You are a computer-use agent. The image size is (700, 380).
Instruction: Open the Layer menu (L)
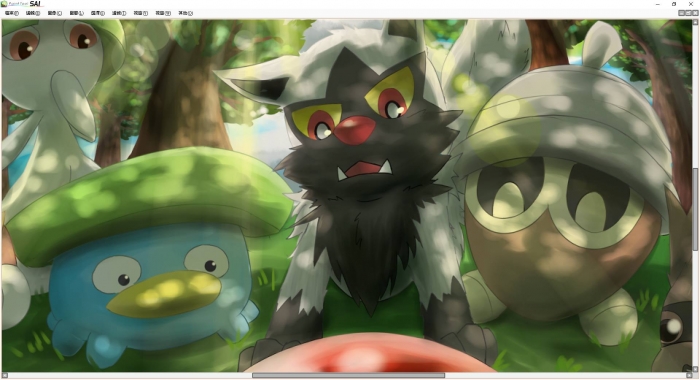coord(76,13)
